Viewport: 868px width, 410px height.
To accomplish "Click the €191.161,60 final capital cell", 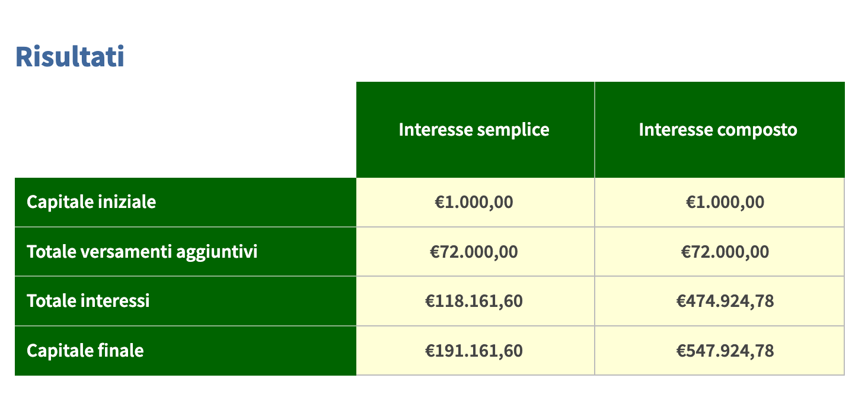I will tap(476, 351).
